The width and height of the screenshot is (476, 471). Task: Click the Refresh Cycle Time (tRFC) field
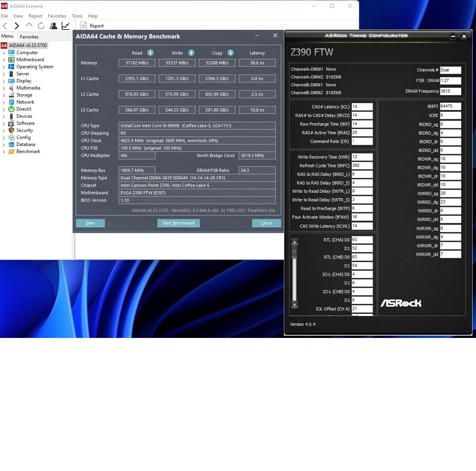click(362, 166)
